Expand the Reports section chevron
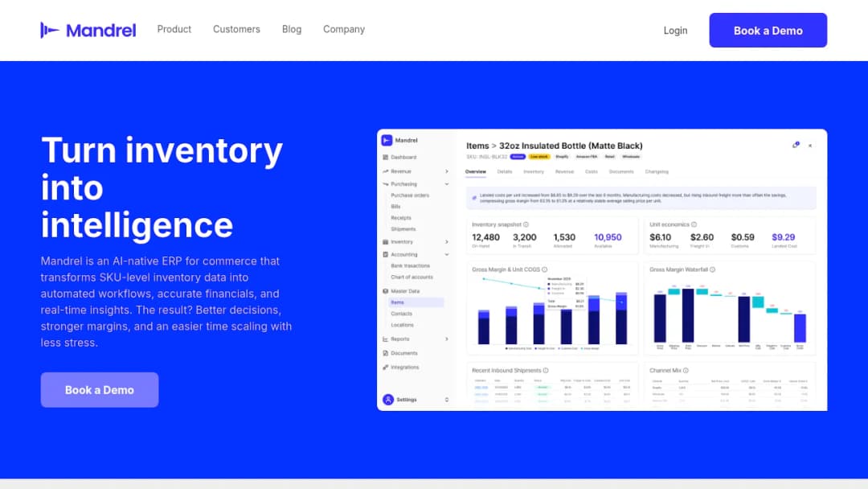This screenshot has width=868, height=489. click(x=447, y=339)
